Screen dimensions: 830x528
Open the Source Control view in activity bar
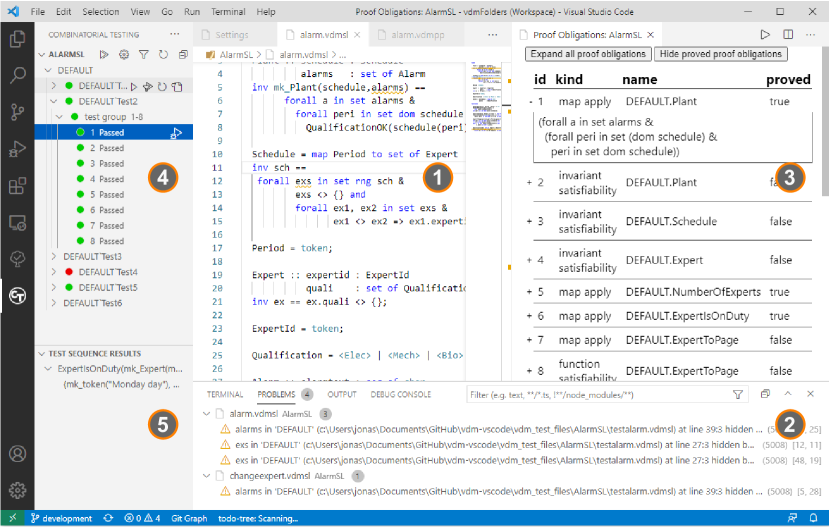pyautogui.click(x=17, y=111)
